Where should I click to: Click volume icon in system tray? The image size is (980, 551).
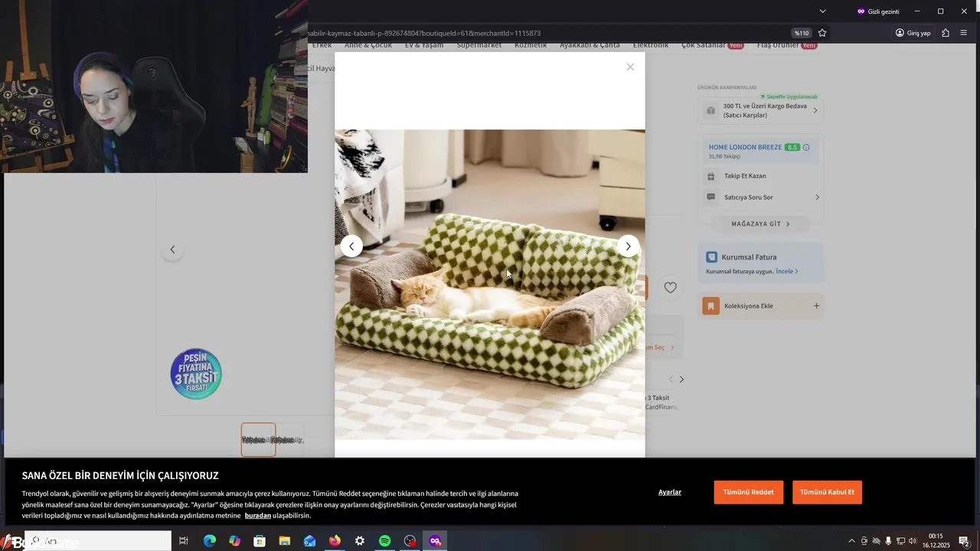[x=913, y=541]
